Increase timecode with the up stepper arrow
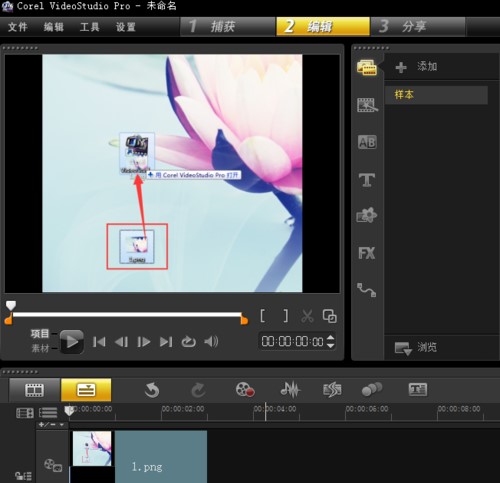Image resolution: width=500 pixels, height=483 pixels. pyautogui.click(x=330, y=337)
